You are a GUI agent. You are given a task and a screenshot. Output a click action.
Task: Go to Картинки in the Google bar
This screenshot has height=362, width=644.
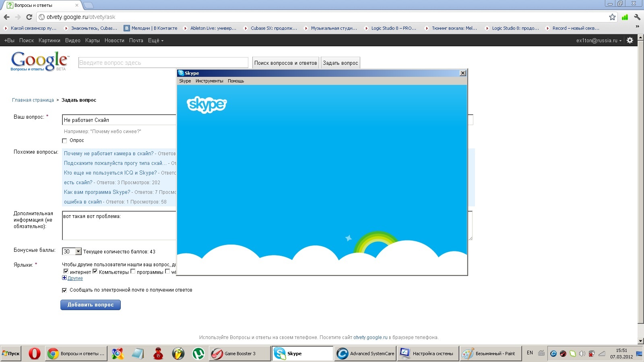point(50,40)
